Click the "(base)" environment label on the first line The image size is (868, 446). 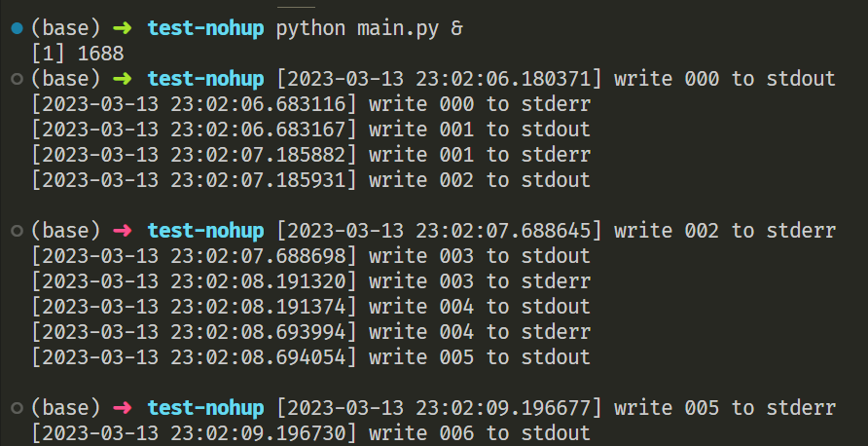65,28
